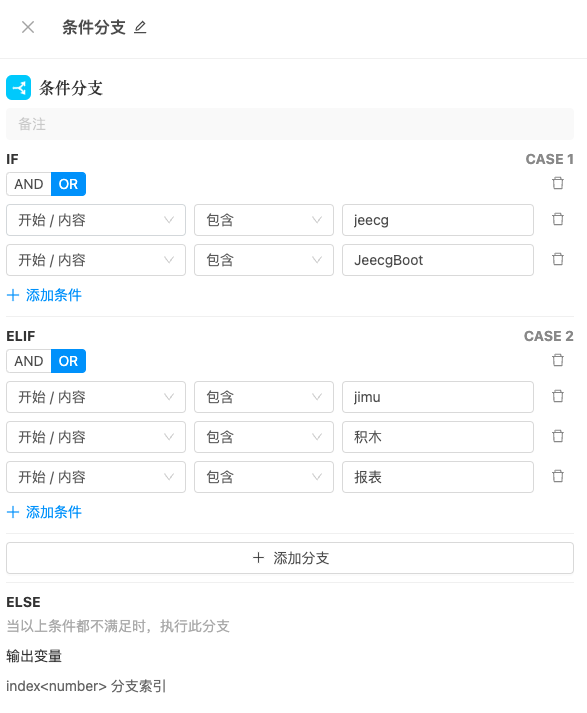Open variable dropdown for jeecg condition
The height and width of the screenshot is (713, 587).
coord(96,220)
